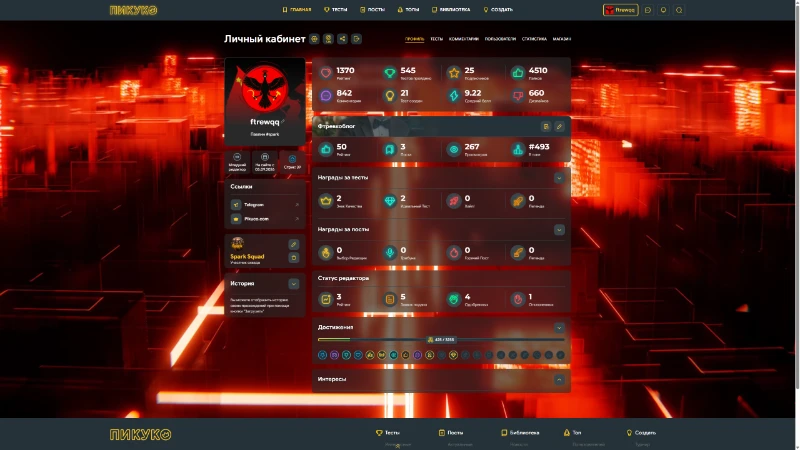Viewport: 800px width, 450px height.
Task: Click the chart icon in Статус редактора
Action: (x=326, y=299)
